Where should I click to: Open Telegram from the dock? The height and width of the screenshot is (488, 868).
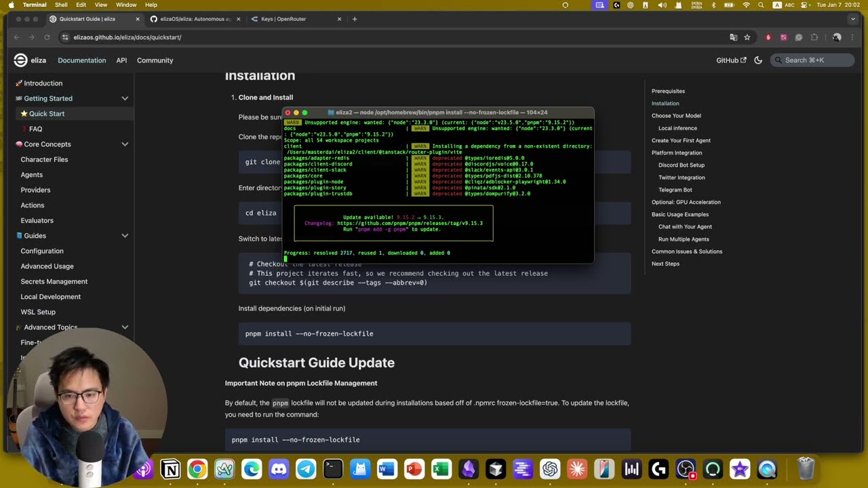point(306,468)
